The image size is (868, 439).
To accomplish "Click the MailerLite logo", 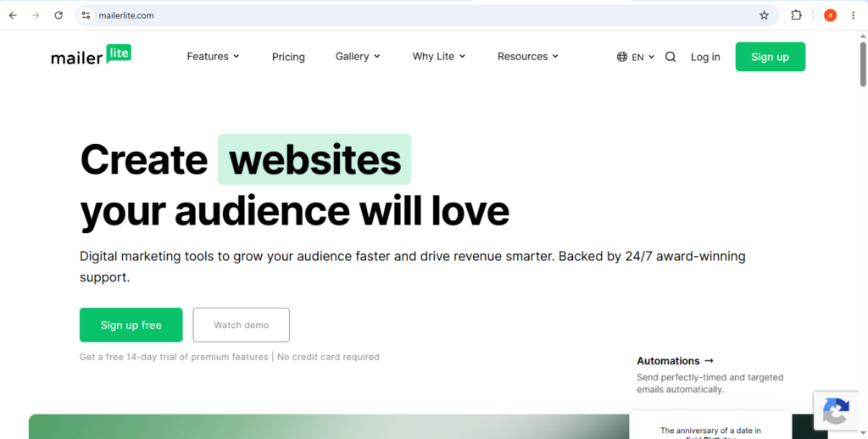I will (92, 55).
